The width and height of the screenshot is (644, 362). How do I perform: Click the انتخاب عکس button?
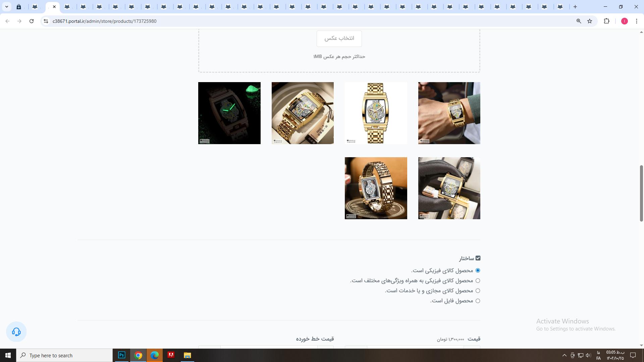point(339,39)
